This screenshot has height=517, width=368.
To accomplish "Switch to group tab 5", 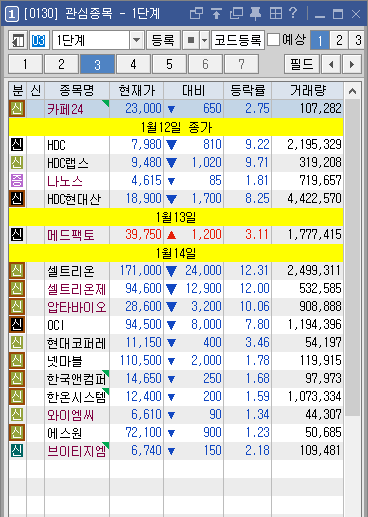I will point(169,64).
